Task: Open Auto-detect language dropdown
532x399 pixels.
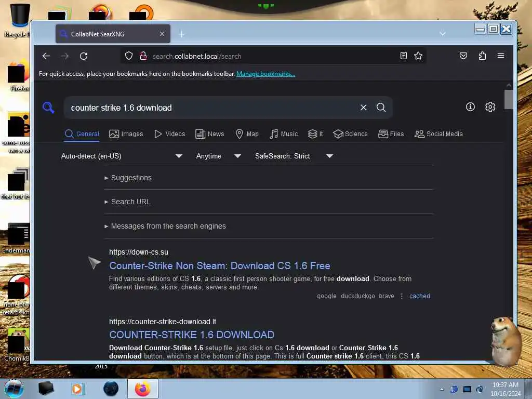Action: click(x=122, y=156)
